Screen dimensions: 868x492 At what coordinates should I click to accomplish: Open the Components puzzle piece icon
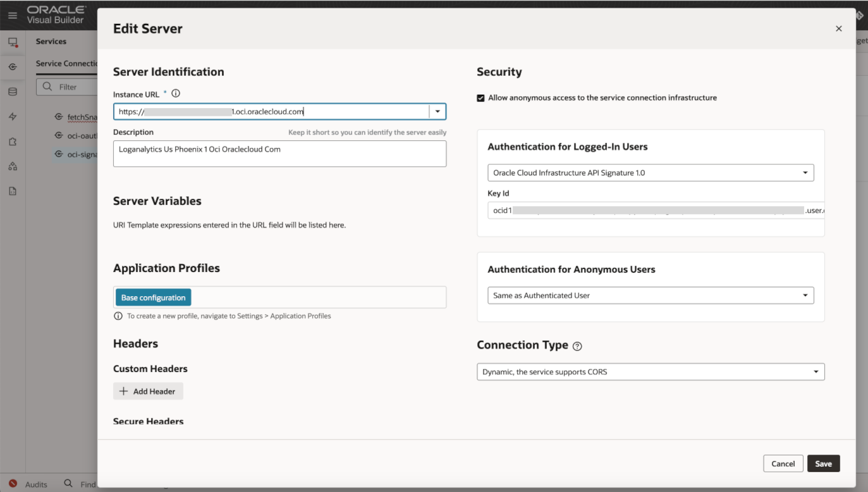coord(13,142)
